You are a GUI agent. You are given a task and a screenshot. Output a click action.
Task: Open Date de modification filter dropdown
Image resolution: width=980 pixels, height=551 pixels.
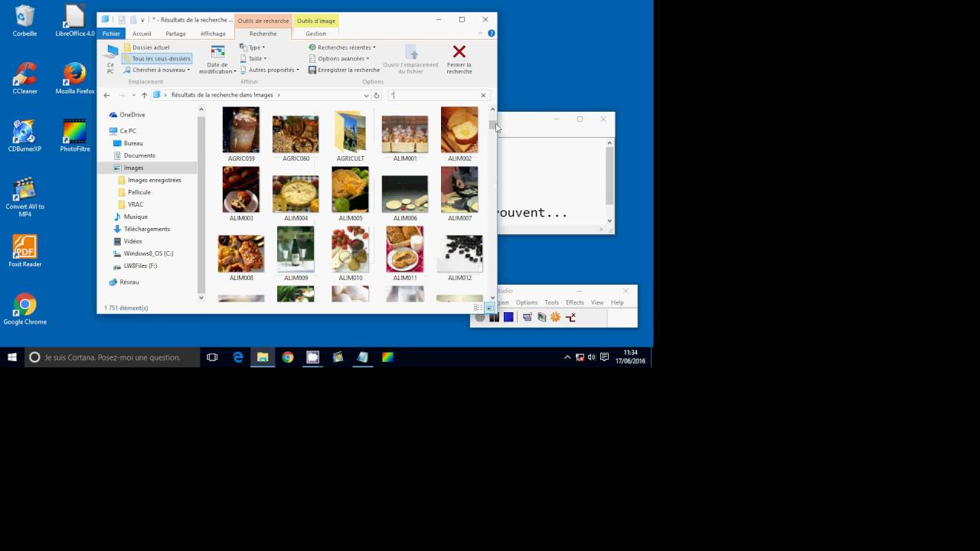pos(217,59)
